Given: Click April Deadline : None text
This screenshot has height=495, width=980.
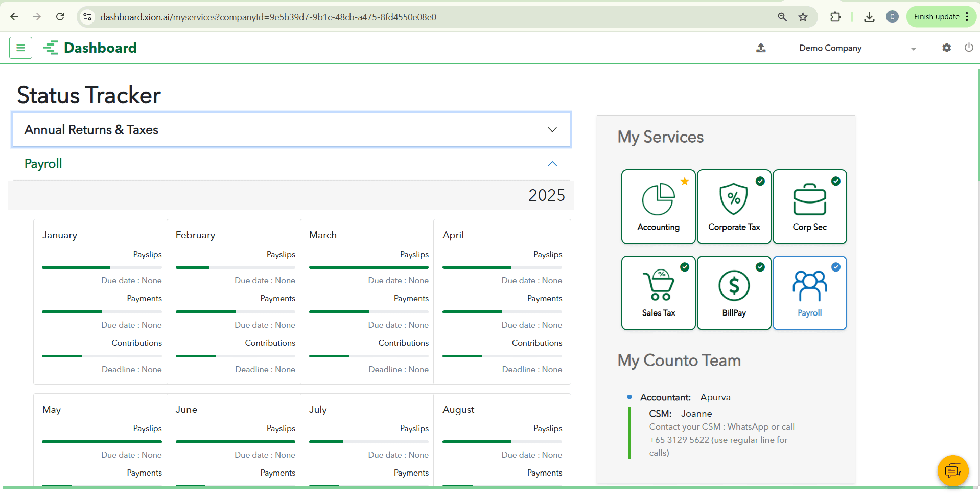Looking at the screenshot, I should [532, 370].
